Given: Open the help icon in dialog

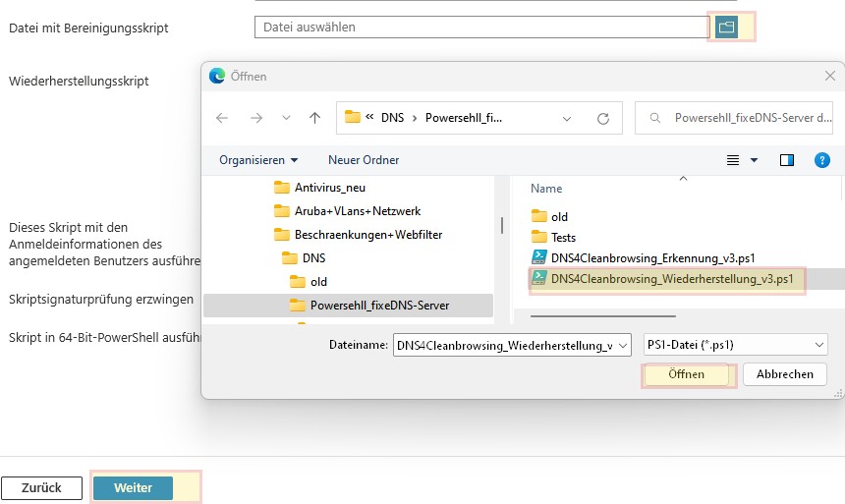Looking at the screenshot, I should (x=822, y=160).
